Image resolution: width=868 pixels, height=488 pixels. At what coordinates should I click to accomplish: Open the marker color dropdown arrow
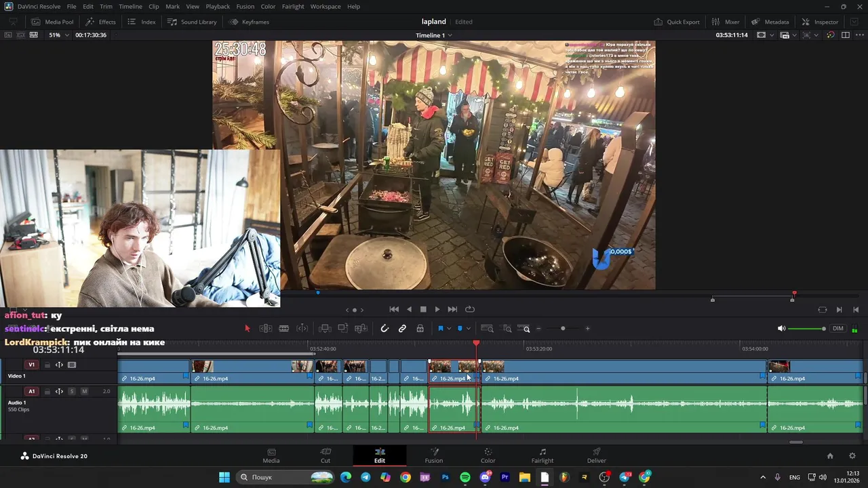coord(468,329)
